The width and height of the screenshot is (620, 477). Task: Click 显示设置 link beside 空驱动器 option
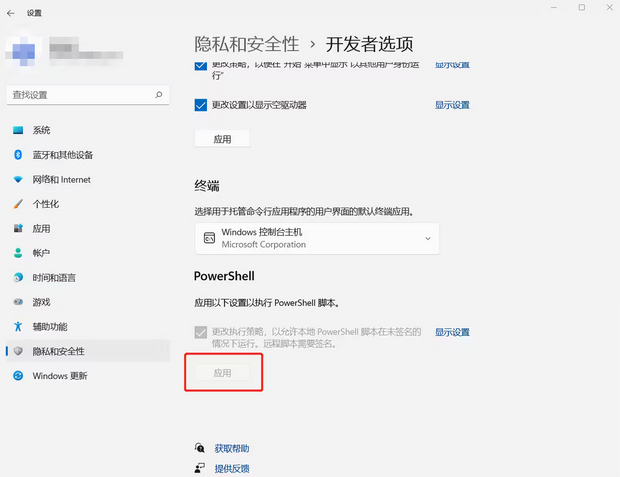[x=452, y=105]
